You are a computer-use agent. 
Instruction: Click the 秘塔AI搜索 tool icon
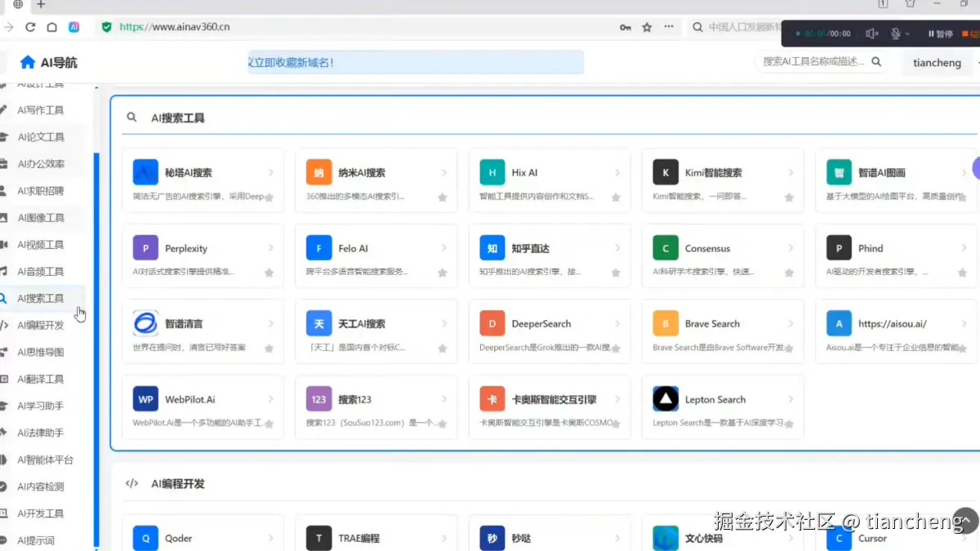(145, 171)
